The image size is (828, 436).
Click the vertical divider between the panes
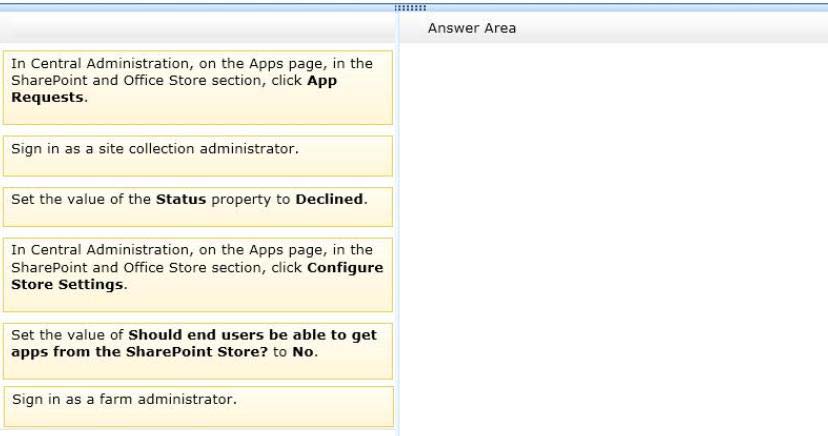click(x=397, y=224)
